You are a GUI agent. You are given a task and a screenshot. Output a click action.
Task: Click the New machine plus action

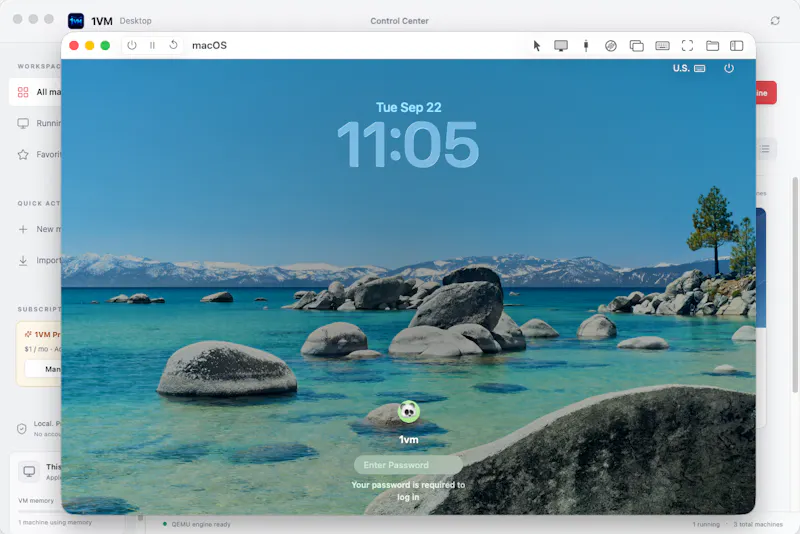coord(39,229)
